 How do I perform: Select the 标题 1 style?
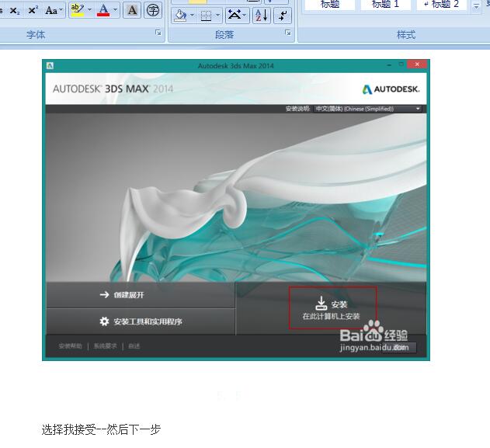tap(386, 5)
